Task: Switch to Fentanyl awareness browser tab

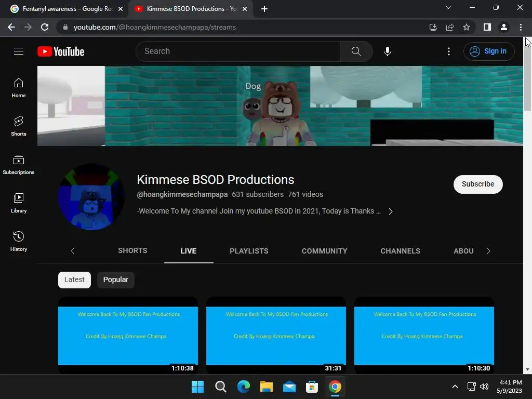Action: [x=66, y=9]
